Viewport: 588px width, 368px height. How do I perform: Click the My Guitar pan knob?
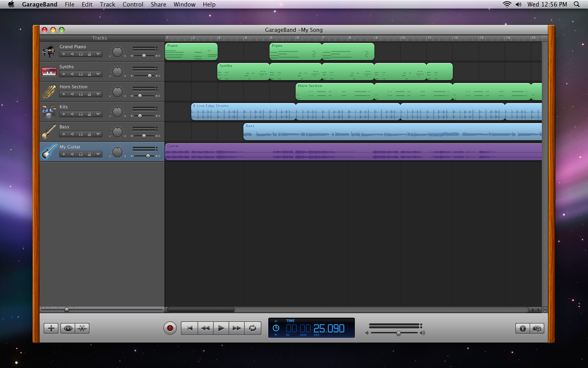coord(117,152)
